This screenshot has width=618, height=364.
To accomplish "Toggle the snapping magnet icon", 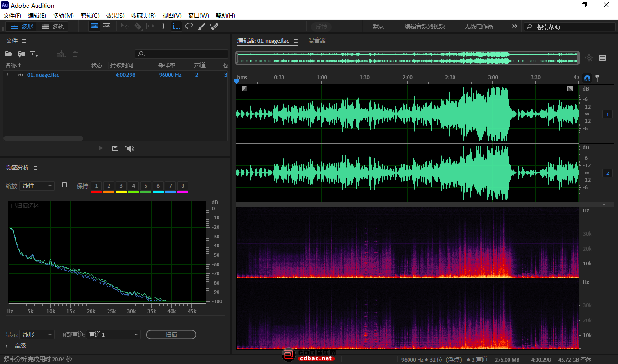I will tap(587, 78).
